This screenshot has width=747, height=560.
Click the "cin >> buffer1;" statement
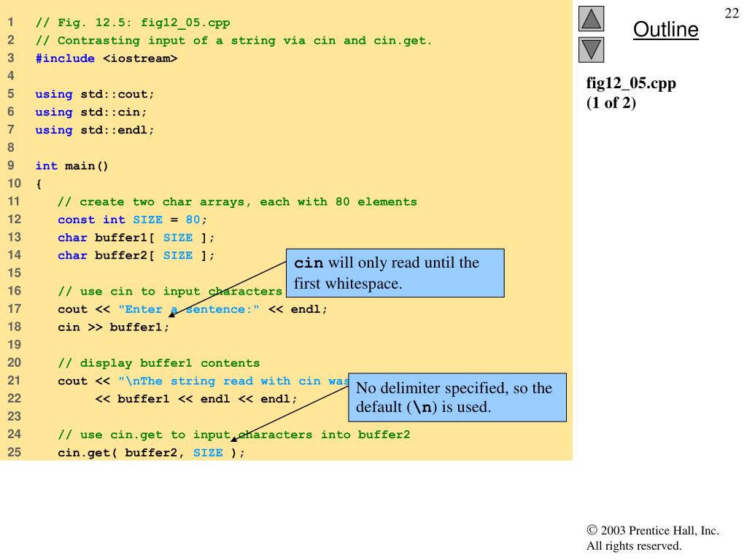coord(113,327)
